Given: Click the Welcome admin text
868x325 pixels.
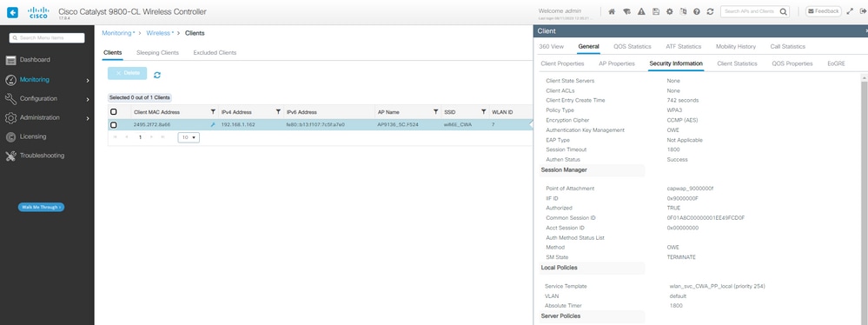Looking at the screenshot, I should pyautogui.click(x=560, y=11).
